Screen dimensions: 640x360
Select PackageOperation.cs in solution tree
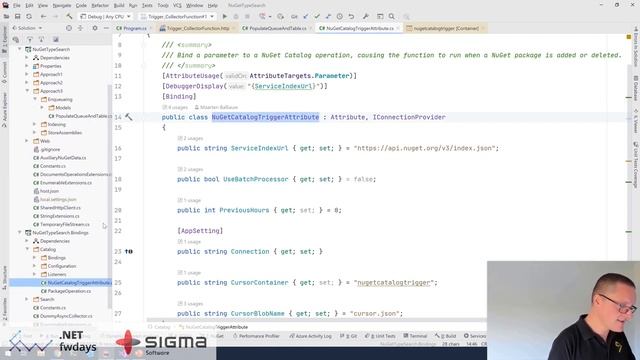click(66, 291)
